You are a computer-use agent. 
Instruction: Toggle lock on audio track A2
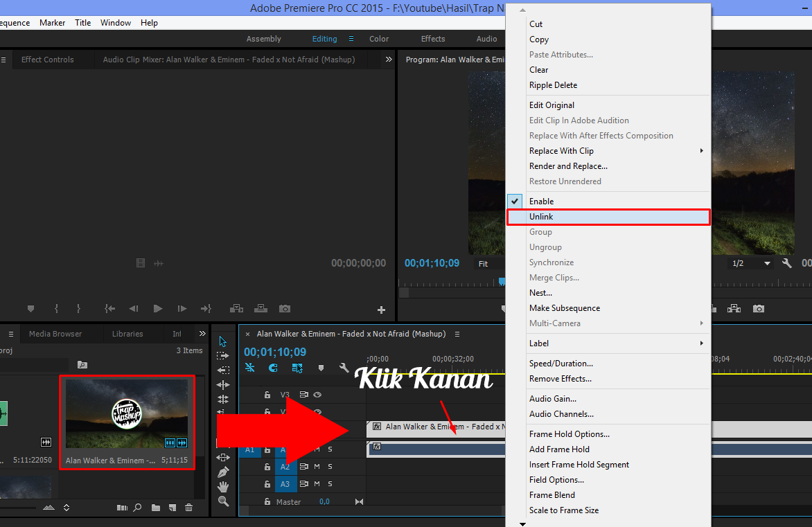point(267,467)
